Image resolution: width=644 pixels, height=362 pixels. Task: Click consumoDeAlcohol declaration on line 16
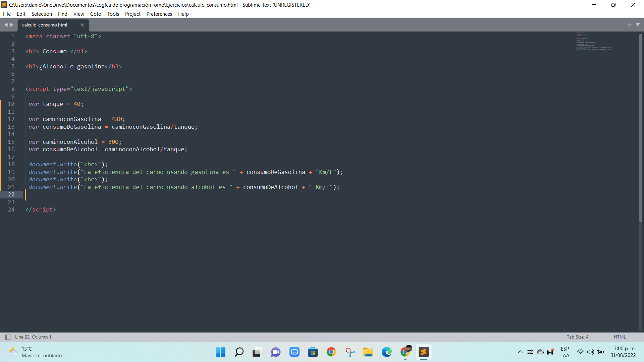coord(70,149)
